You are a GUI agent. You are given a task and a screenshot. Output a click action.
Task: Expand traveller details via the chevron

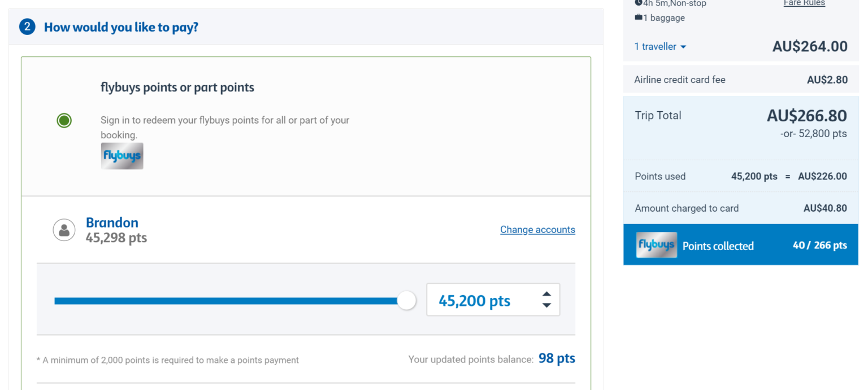pyautogui.click(x=683, y=47)
